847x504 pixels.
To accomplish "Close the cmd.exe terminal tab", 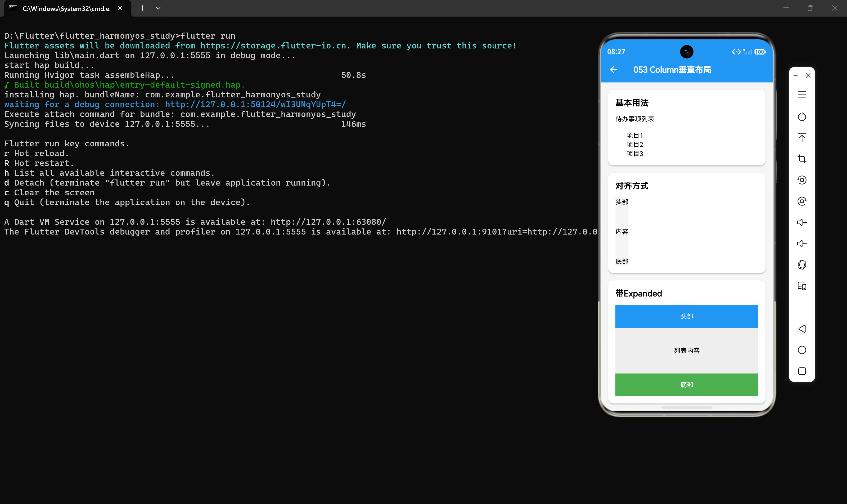I will tap(120, 8).
